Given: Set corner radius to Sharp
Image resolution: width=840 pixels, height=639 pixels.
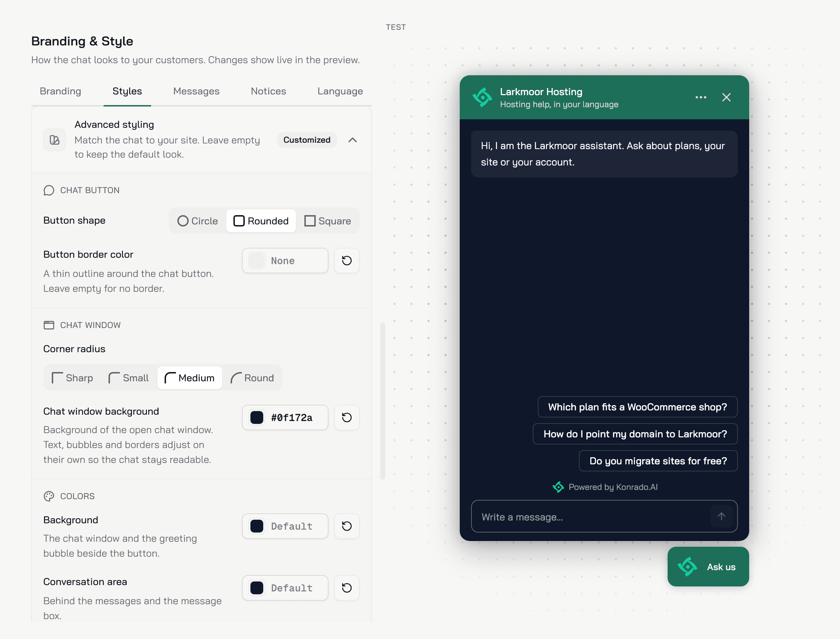Looking at the screenshot, I should pos(72,378).
